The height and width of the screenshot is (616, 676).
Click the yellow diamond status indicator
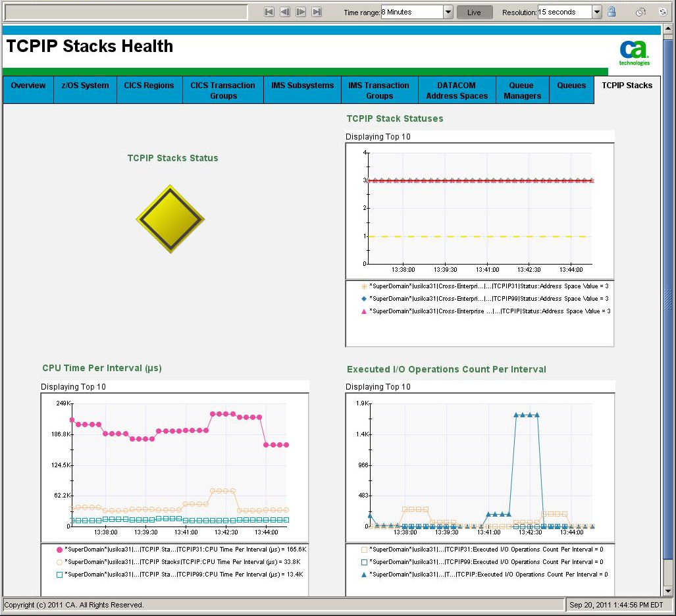170,219
